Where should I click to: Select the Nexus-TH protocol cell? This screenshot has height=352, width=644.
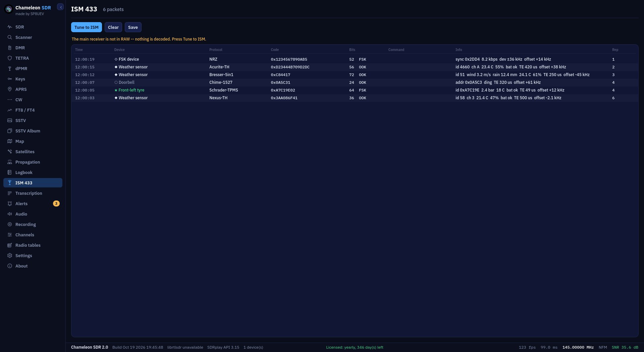[218, 98]
